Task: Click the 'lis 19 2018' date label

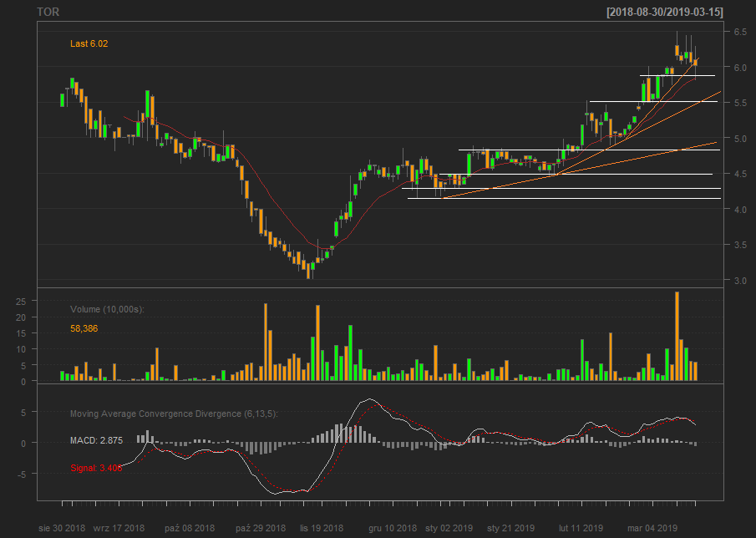Action: point(322,528)
